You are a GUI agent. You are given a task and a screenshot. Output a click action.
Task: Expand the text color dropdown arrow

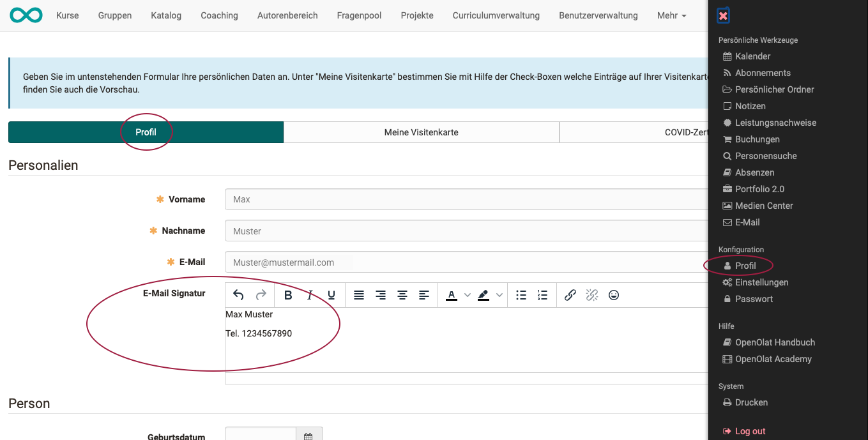pyautogui.click(x=467, y=295)
